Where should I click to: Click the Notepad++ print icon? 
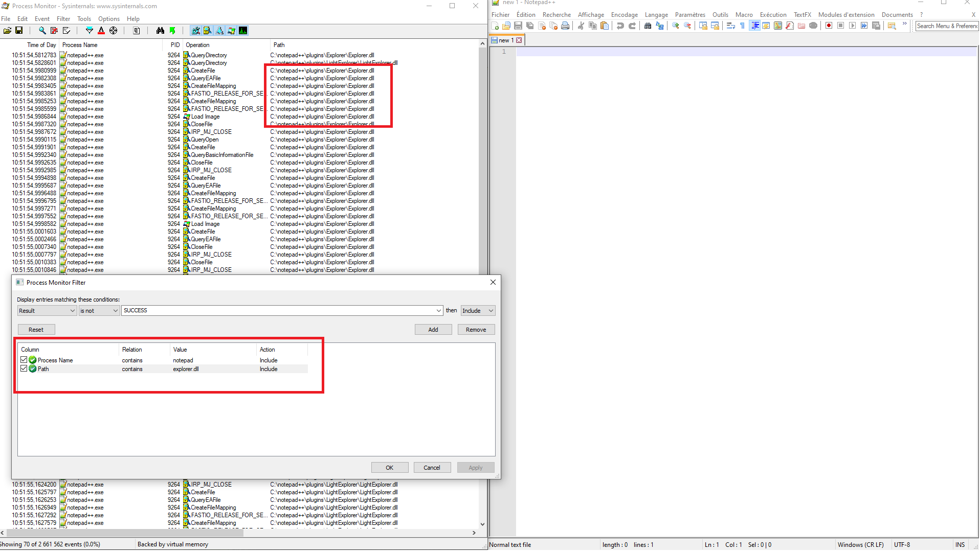click(565, 26)
